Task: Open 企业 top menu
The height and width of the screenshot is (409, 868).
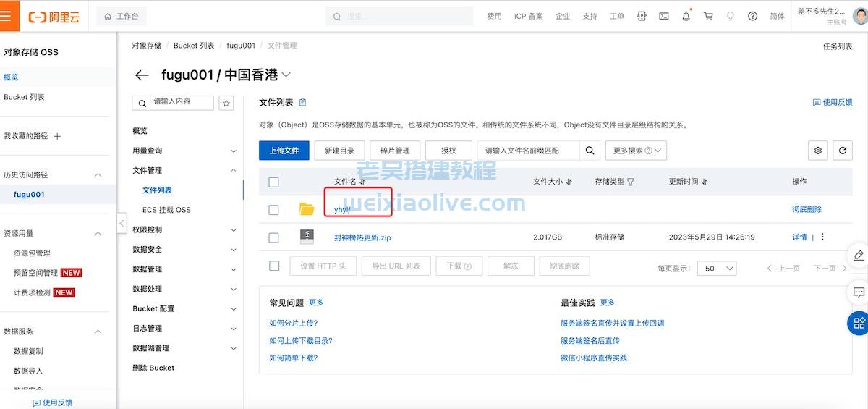Action: coord(563,16)
